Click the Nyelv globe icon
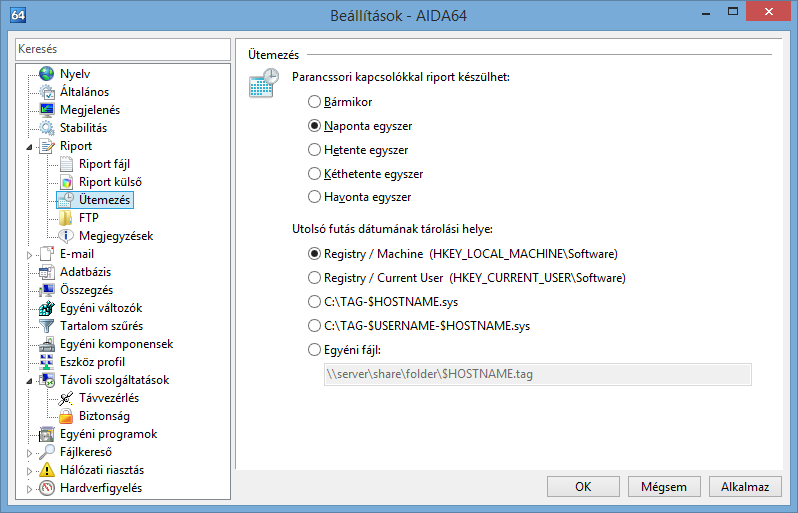The width and height of the screenshot is (798, 513). [x=47, y=73]
